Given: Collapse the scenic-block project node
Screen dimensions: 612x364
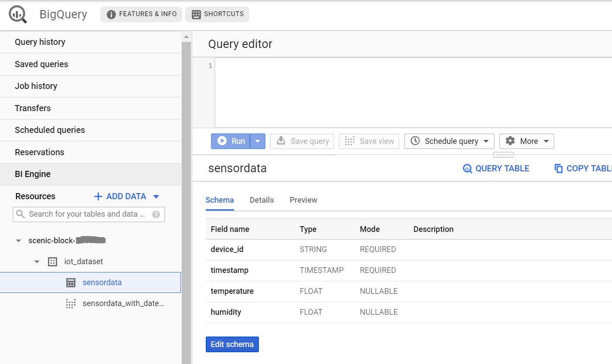Looking at the screenshot, I should point(18,241).
